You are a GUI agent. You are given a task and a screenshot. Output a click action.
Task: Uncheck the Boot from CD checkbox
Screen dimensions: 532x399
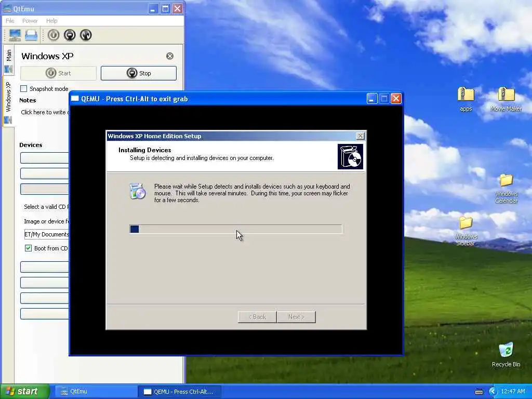[x=28, y=248]
